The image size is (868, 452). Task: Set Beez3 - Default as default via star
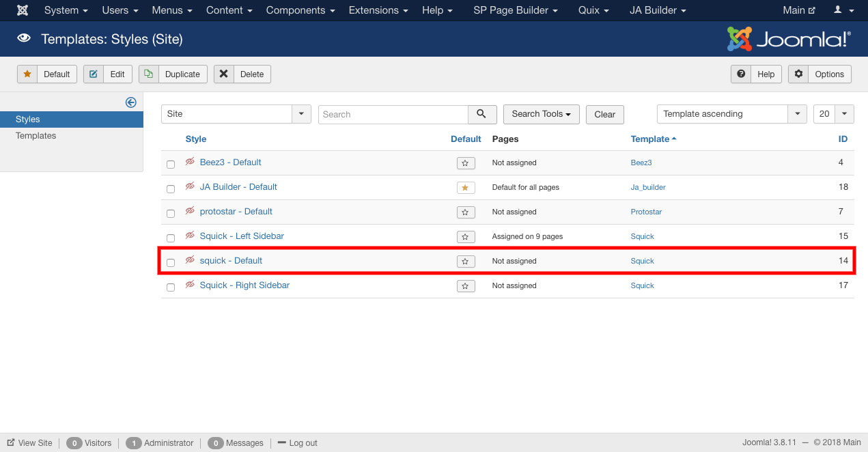pos(465,163)
